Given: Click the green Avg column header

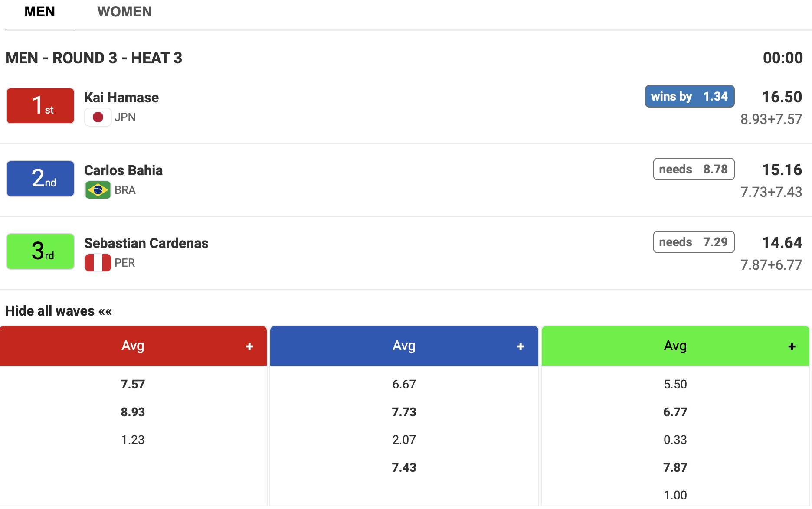Looking at the screenshot, I should (x=675, y=346).
